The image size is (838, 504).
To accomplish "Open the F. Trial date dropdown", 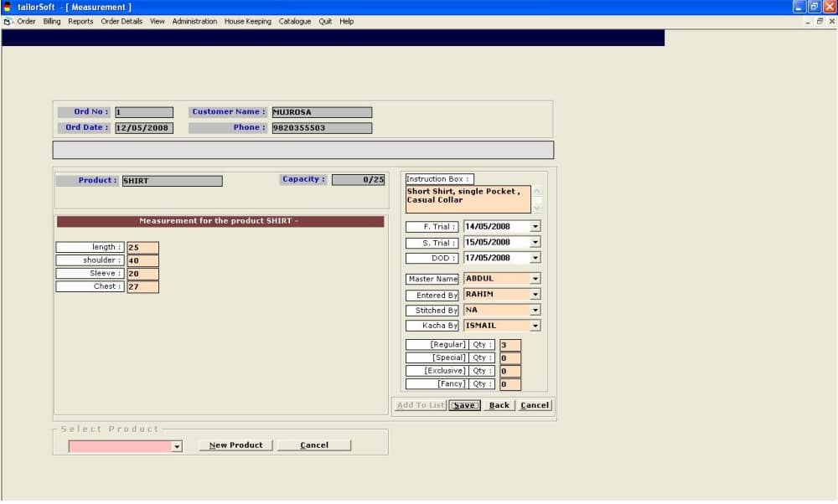I will click(x=535, y=227).
